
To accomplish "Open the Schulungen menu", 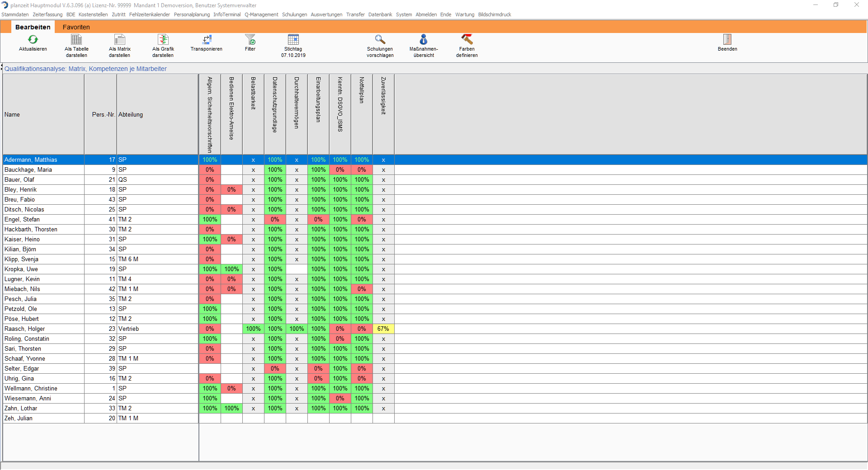I will click(x=294, y=14).
